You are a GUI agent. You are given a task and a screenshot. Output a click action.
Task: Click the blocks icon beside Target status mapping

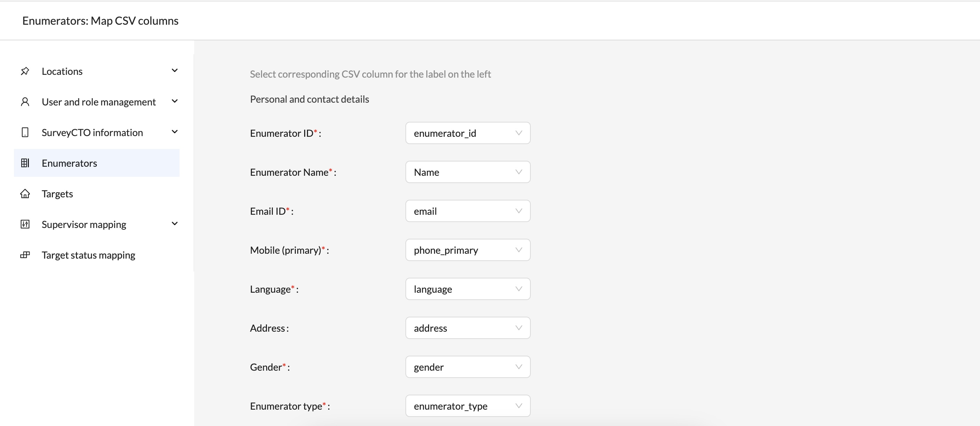click(x=25, y=255)
